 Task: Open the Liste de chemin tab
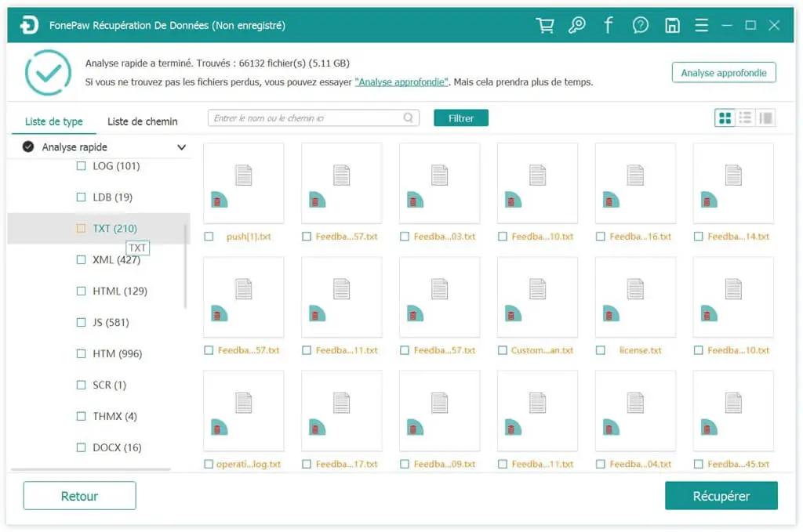tap(142, 121)
